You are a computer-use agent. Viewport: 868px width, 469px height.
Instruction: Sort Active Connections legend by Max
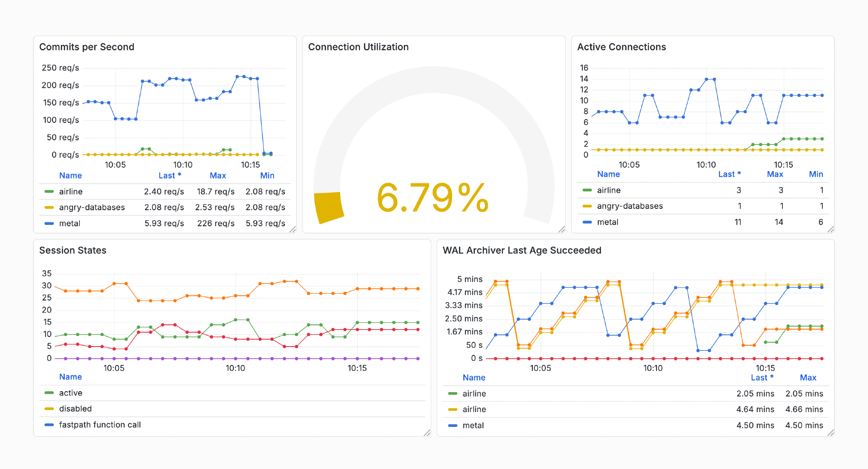[775, 174]
